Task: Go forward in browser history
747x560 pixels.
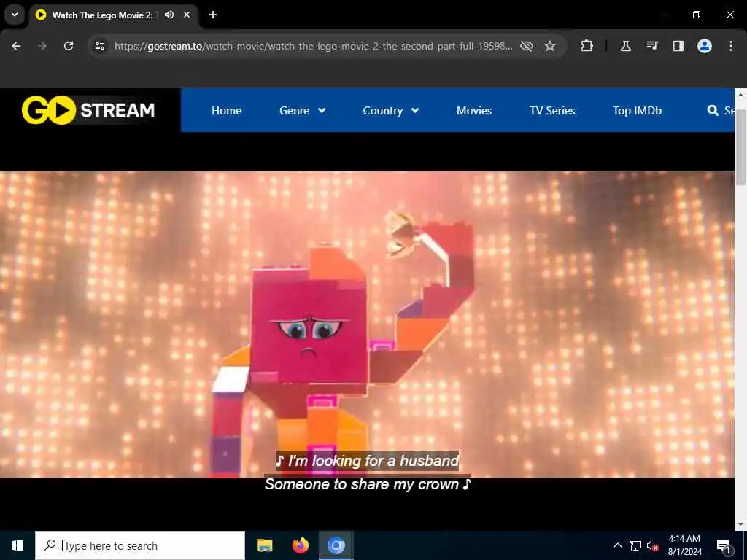Action: (42, 46)
